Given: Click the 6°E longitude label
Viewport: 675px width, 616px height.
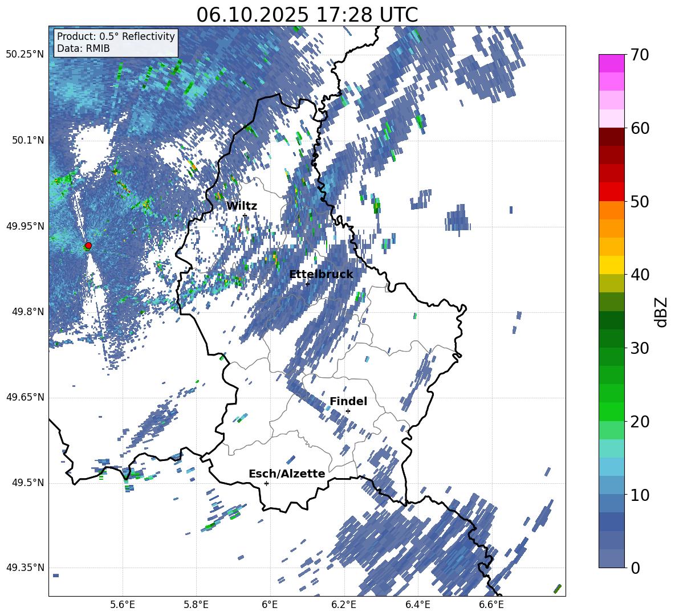Looking at the screenshot, I should 270,605.
